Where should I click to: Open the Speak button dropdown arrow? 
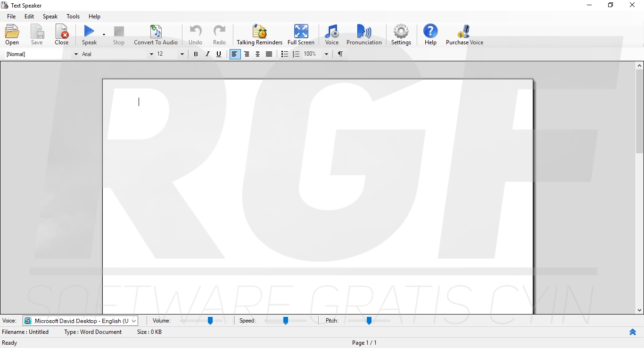[104, 34]
